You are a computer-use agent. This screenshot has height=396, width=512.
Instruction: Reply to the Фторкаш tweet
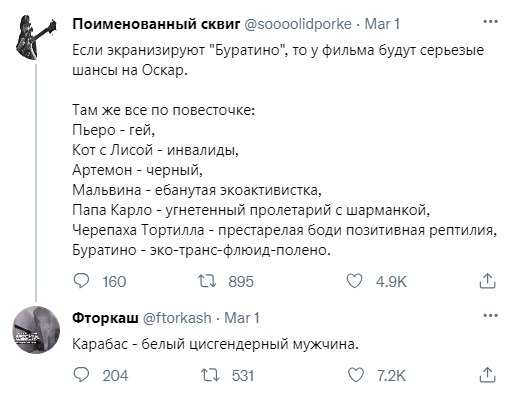(x=81, y=375)
